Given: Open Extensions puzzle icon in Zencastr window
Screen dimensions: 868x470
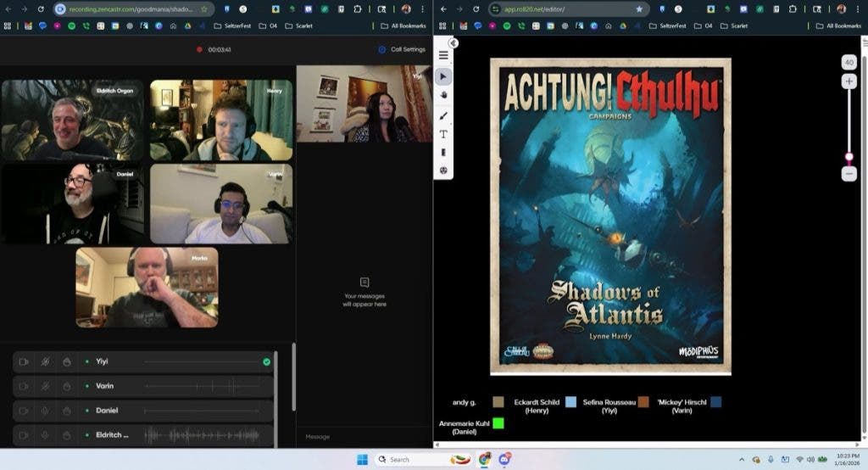Looking at the screenshot, I should 358,8.
